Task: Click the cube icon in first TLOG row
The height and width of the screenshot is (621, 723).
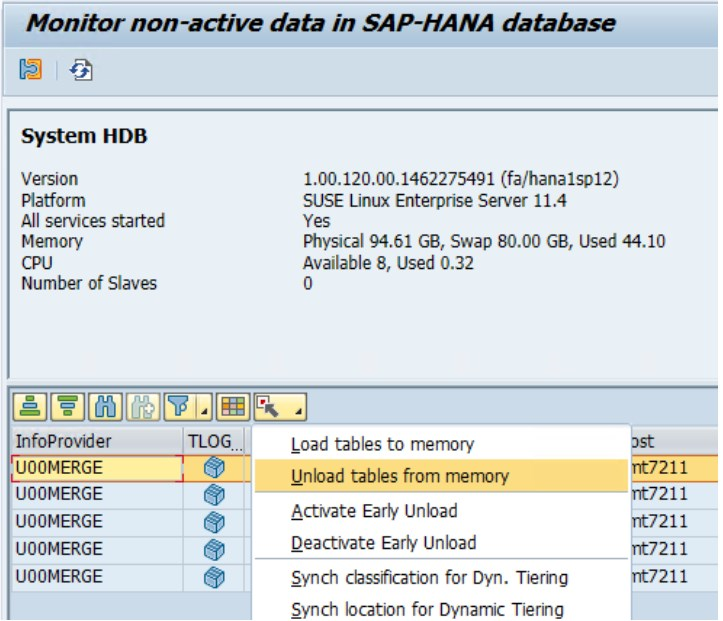Action: click(x=214, y=468)
